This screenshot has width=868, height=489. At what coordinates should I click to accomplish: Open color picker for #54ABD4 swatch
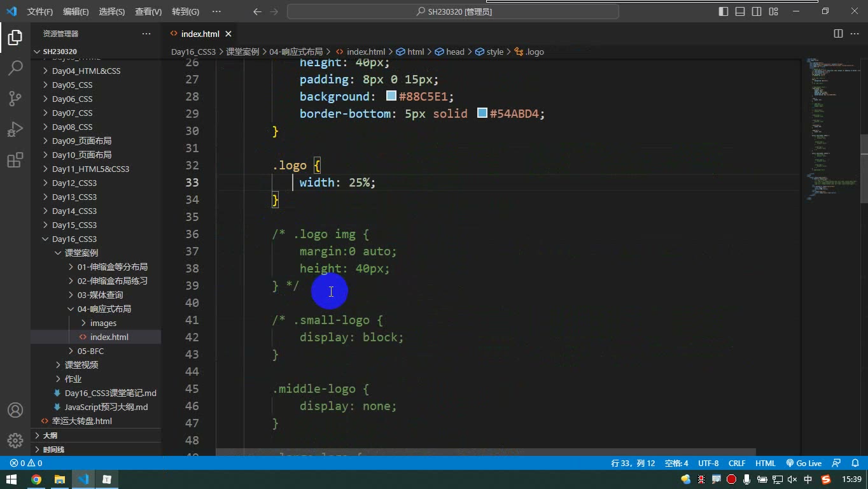pos(482,114)
